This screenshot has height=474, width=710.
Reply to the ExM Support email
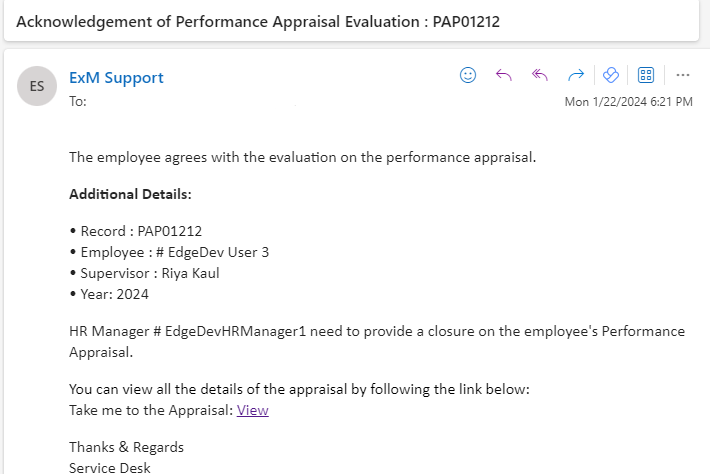point(504,75)
